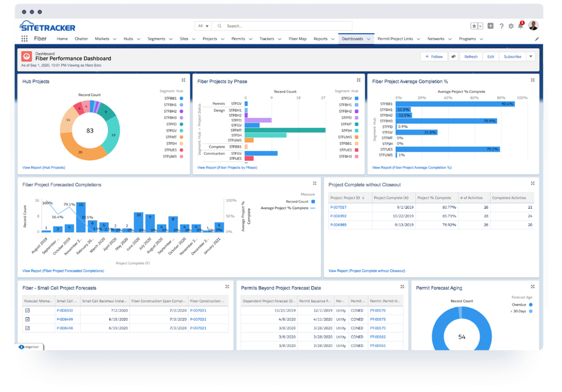Open project link P-006992
This screenshot has width=562, height=392.
[x=338, y=216]
